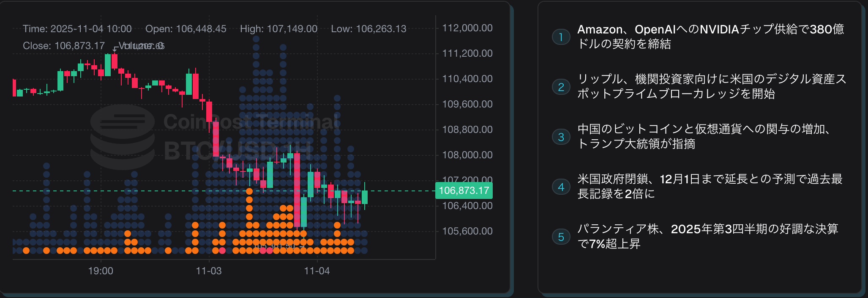Open the Amazon OpenAI NVIDIA chip headline

coord(710,36)
